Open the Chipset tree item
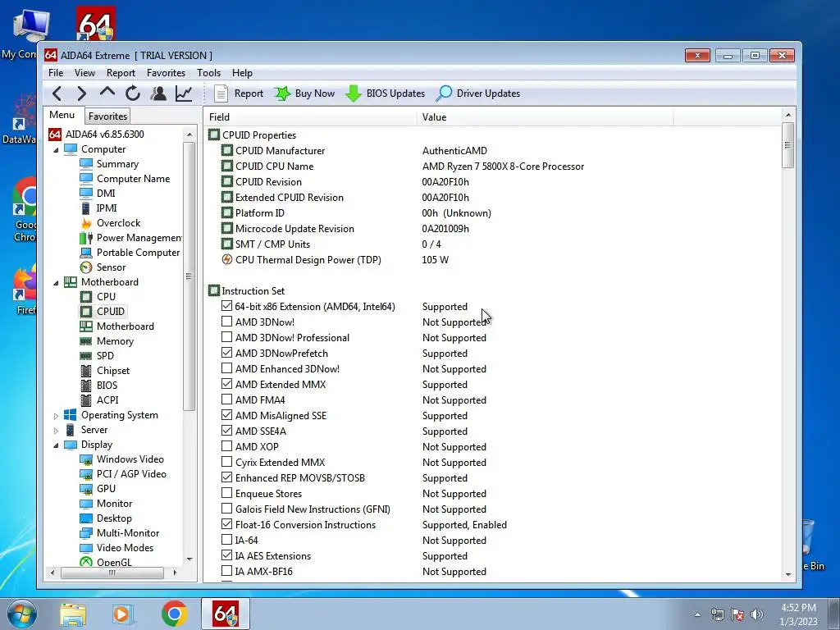 (113, 371)
